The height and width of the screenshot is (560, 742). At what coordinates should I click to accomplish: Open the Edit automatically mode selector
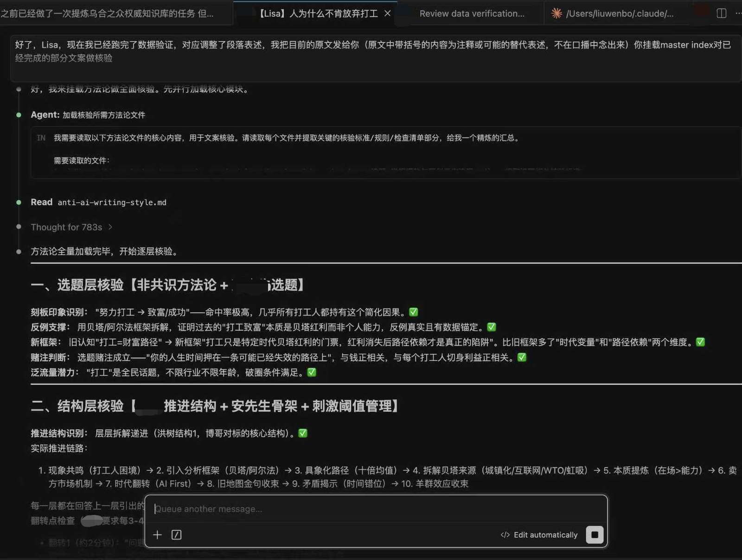(x=539, y=535)
